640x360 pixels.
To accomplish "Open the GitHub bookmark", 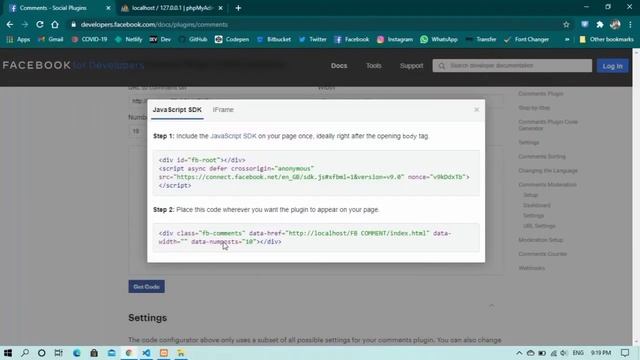I will (193, 39).
